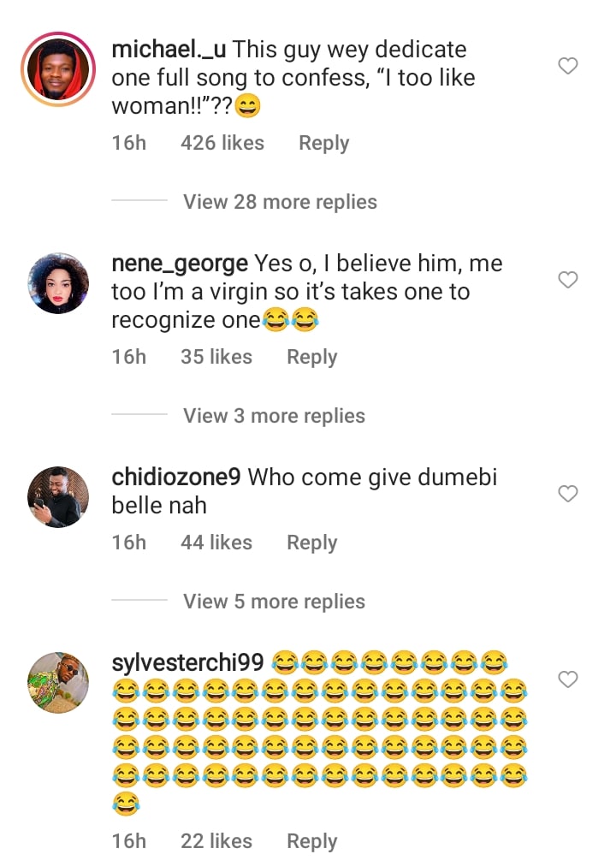View the 426 likes list
Screen dimensions: 616x860
pyautogui.click(x=222, y=143)
